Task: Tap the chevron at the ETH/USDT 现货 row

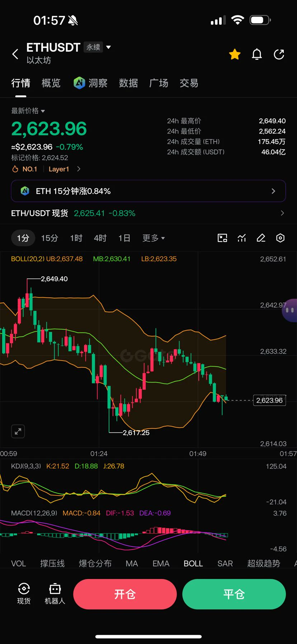Action: tap(282, 213)
